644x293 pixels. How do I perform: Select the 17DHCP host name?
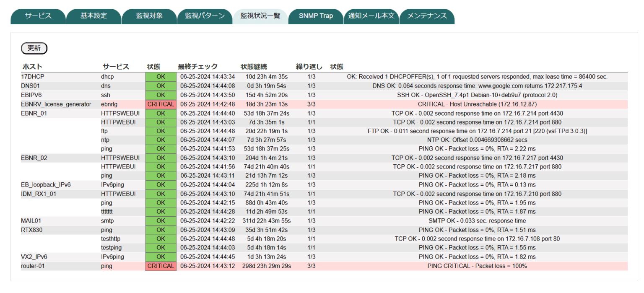click(x=33, y=77)
